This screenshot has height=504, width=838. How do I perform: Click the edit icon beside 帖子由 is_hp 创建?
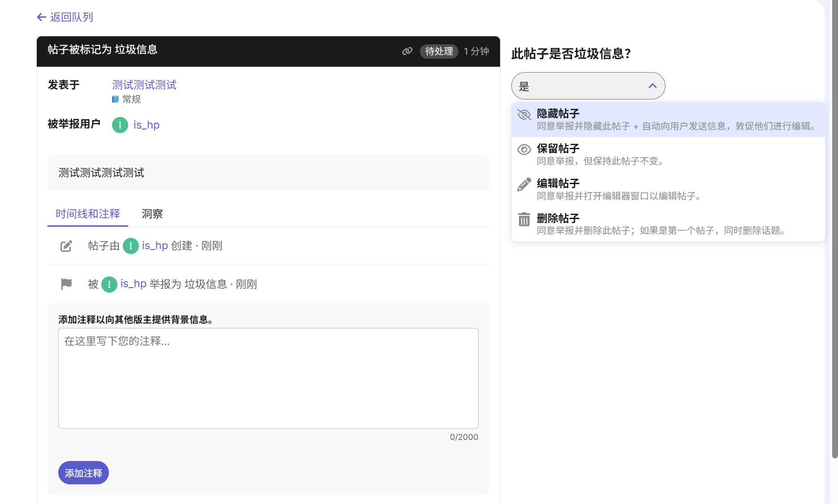click(x=66, y=246)
